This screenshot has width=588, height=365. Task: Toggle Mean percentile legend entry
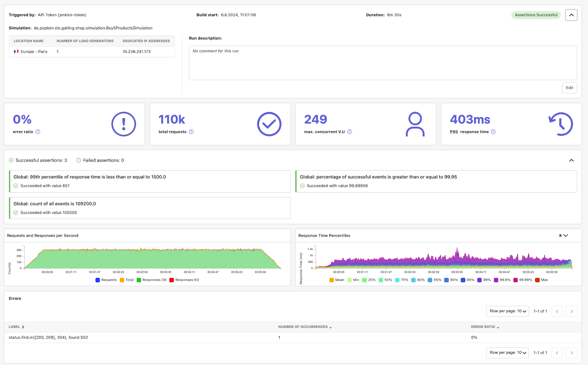click(x=337, y=280)
